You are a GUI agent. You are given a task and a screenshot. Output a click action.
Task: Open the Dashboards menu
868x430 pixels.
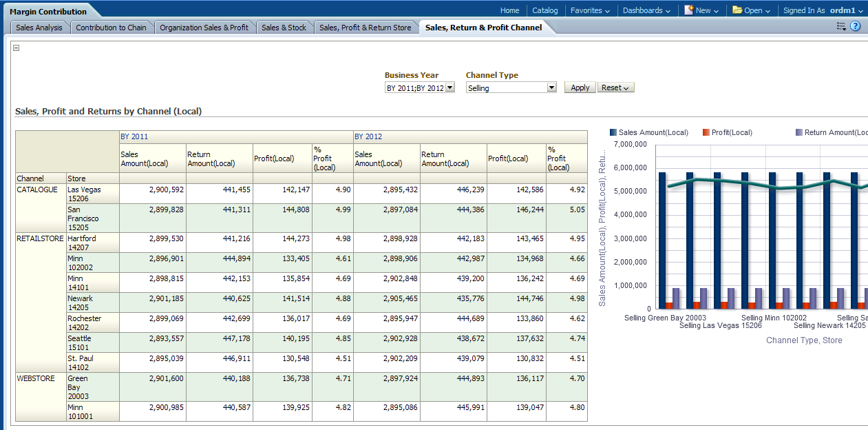(x=646, y=10)
